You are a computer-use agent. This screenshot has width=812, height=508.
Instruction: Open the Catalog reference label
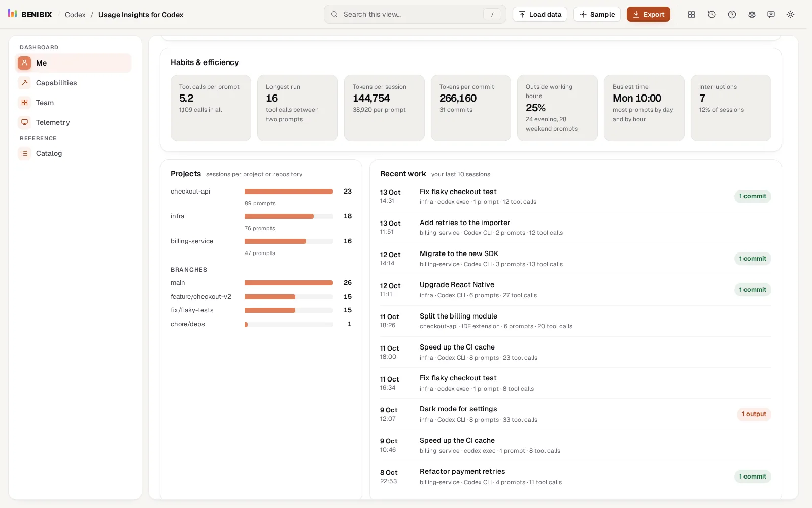coord(49,153)
